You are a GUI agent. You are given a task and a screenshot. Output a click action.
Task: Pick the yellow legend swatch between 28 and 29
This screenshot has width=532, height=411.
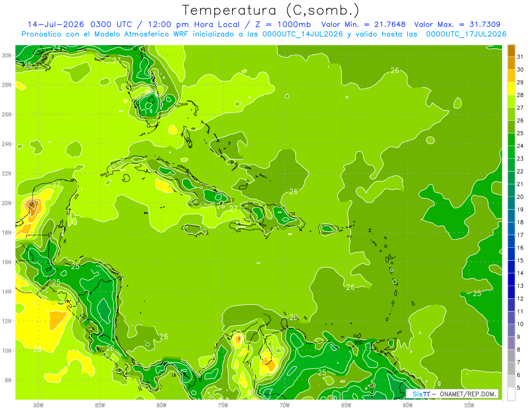click(x=511, y=89)
